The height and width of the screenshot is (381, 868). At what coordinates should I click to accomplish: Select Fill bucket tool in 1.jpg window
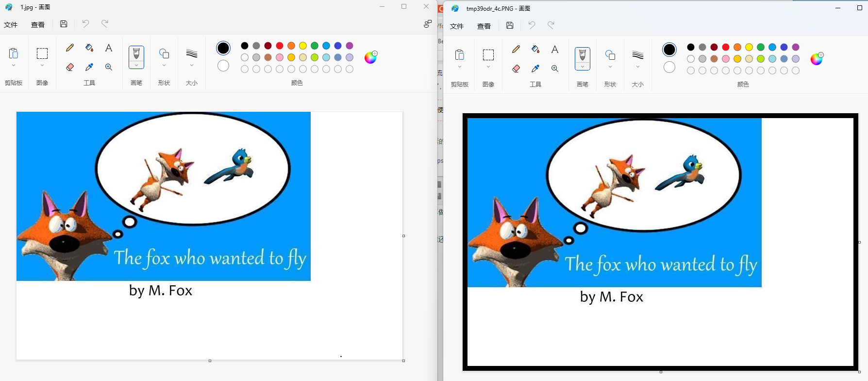pos(89,48)
